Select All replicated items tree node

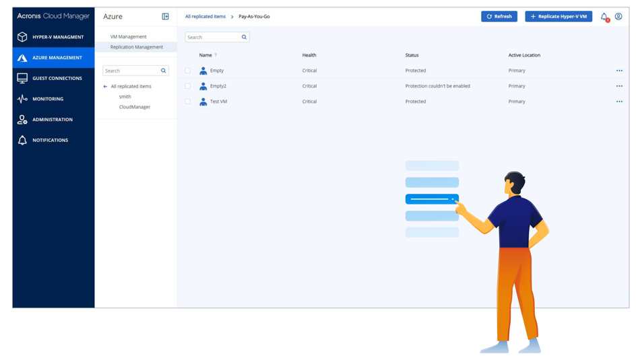click(x=131, y=86)
